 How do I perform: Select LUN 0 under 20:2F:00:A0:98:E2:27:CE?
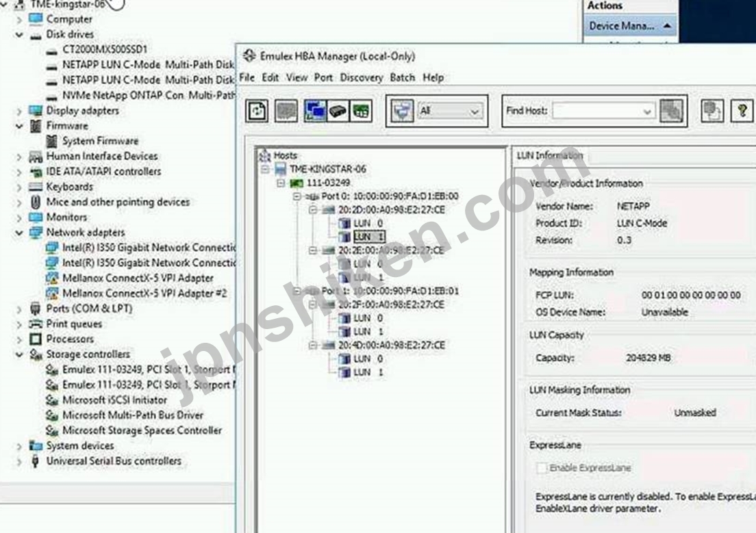(x=368, y=318)
